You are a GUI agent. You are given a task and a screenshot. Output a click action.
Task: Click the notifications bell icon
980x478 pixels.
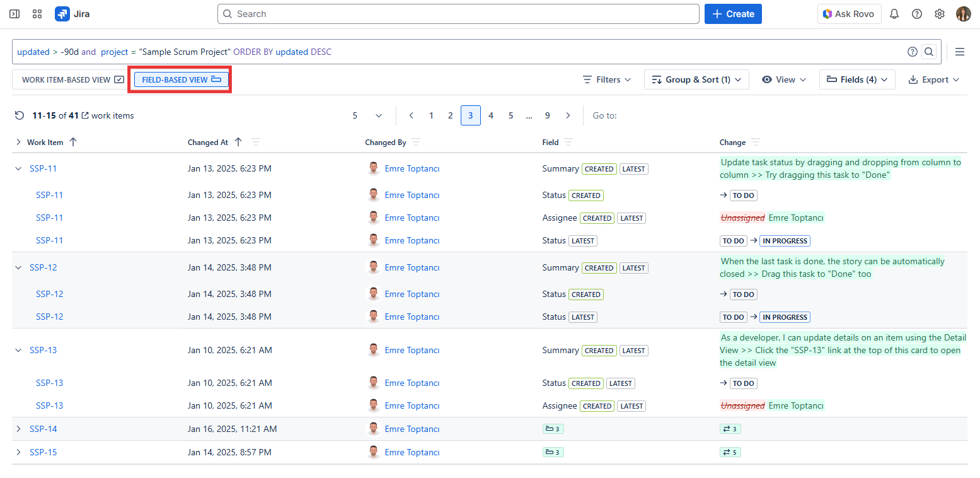point(894,14)
